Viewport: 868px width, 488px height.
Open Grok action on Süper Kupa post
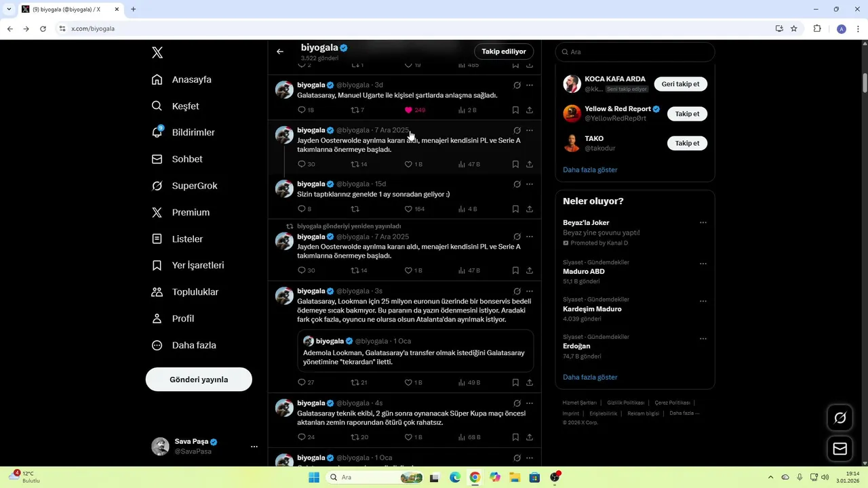pos(517,403)
